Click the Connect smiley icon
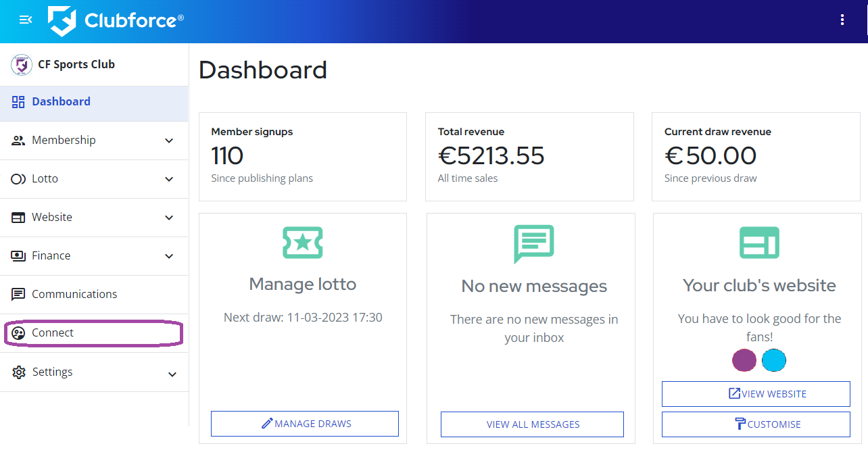This screenshot has width=868, height=469. coord(19,333)
